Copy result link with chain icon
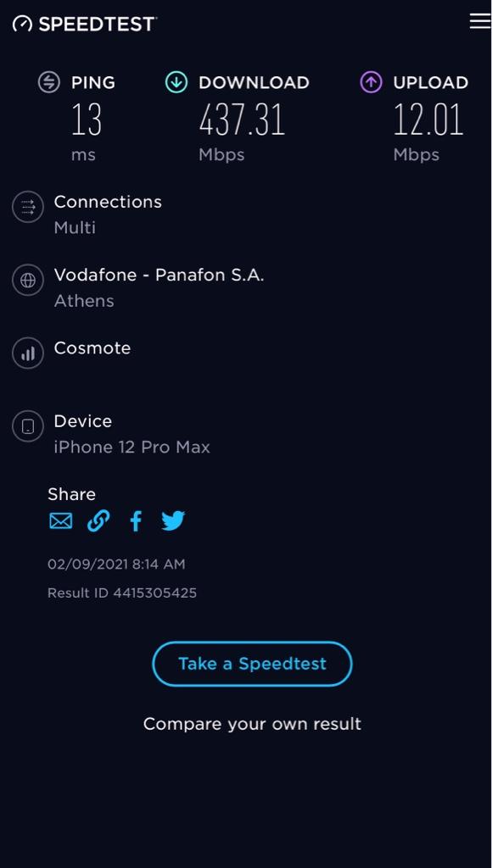 (x=98, y=521)
